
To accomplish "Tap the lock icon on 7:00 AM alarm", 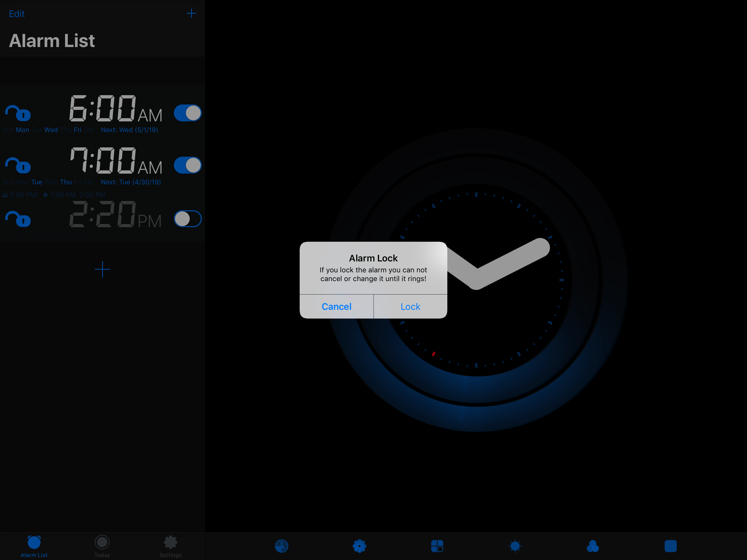I will click(18, 165).
